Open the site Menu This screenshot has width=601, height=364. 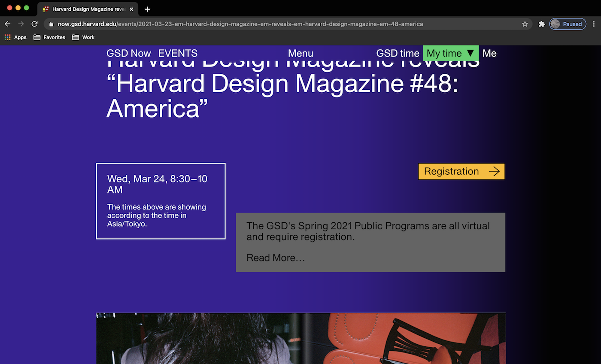[x=300, y=53]
